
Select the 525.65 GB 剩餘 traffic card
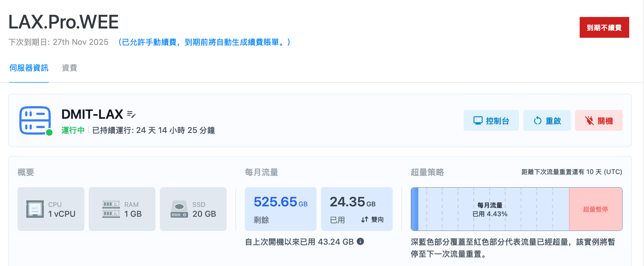pos(280,209)
